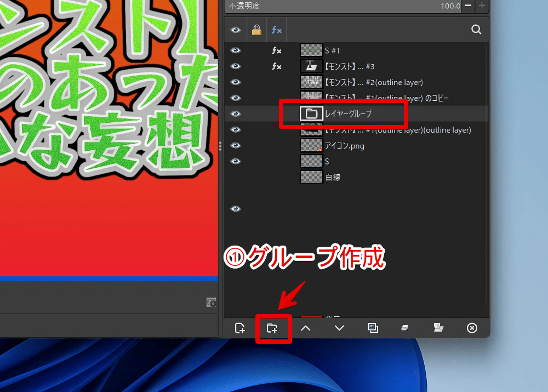The height and width of the screenshot is (392, 548).
Task: Duplicate the selected layer
Action: [373, 328]
